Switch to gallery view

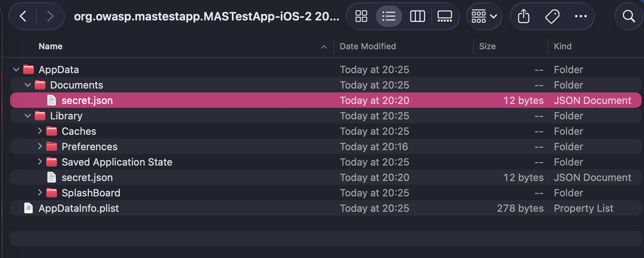click(x=444, y=16)
